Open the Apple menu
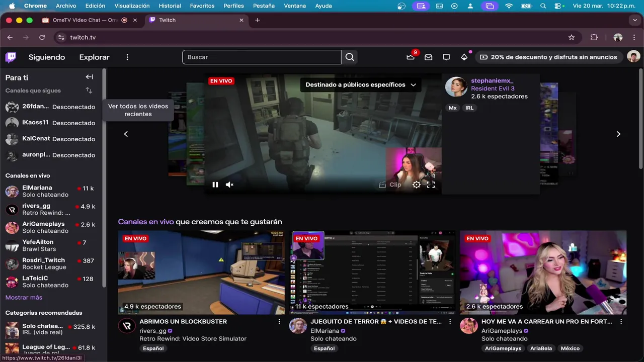The width and height of the screenshot is (644, 362). (x=12, y=6)
